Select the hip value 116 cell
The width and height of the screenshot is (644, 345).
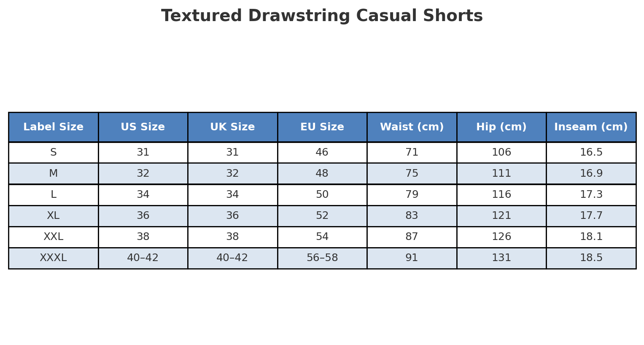tap(501, 195)
